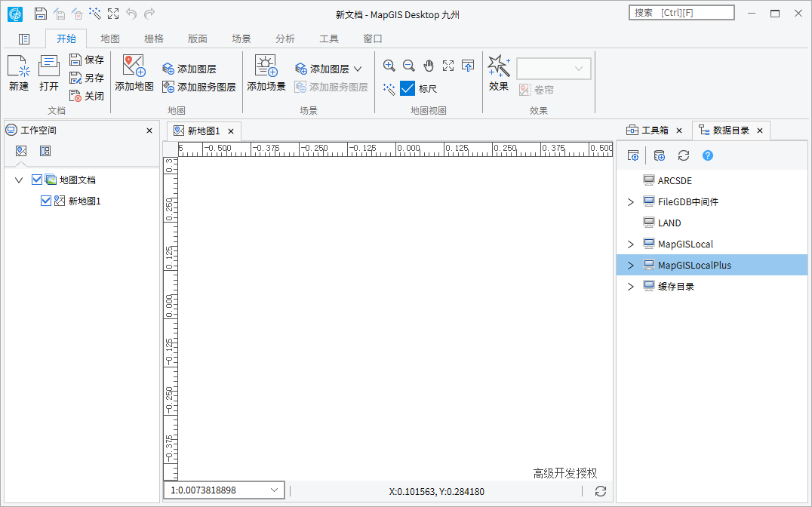Click the redo arrow in title bar

149,14
